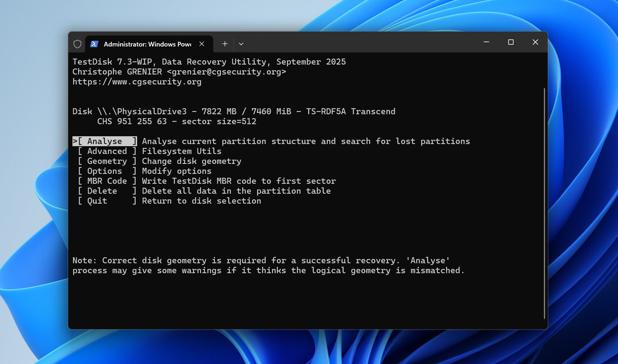Click 'Analyse current partition structure' description

coord(306,141)
